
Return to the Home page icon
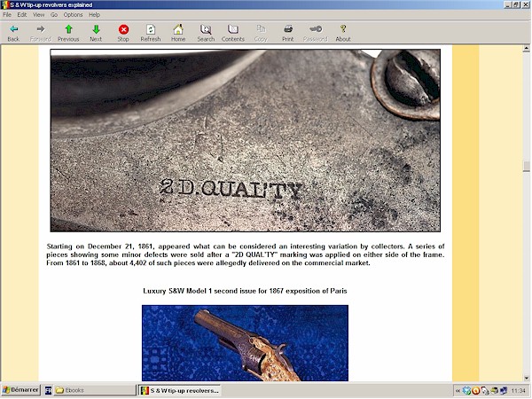click(x=178, y=29)
